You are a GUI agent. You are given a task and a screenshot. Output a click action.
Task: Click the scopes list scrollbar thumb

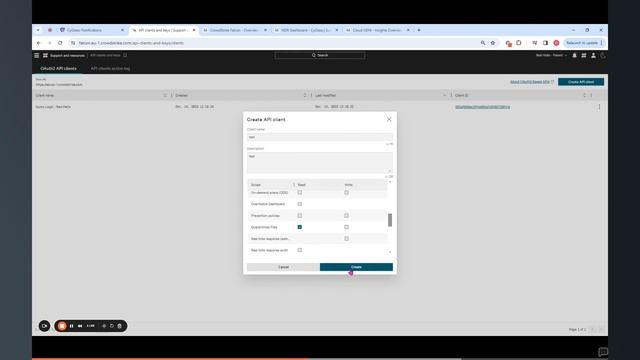click(390, 220)
